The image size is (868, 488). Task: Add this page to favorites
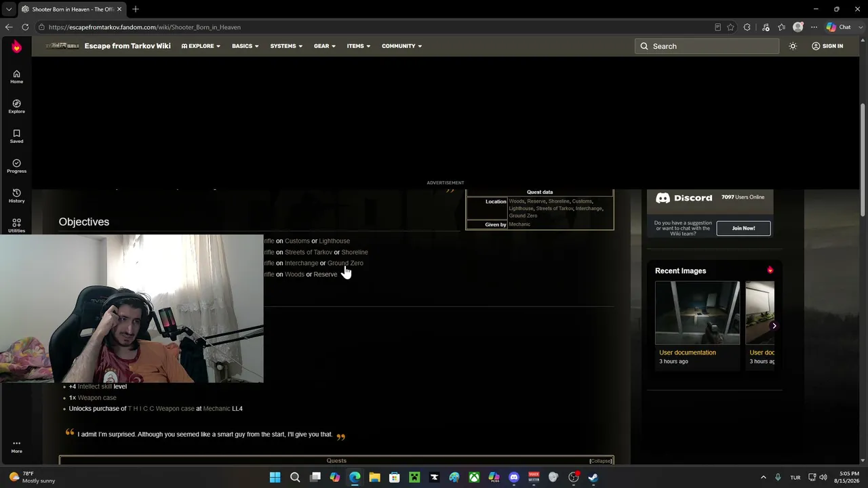730,27
